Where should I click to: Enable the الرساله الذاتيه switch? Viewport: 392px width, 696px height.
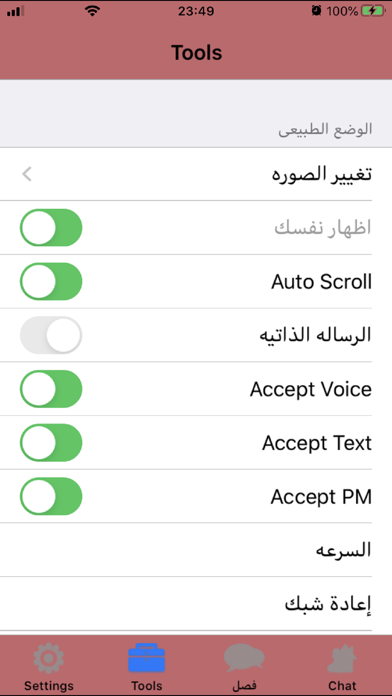coord(51,335)
